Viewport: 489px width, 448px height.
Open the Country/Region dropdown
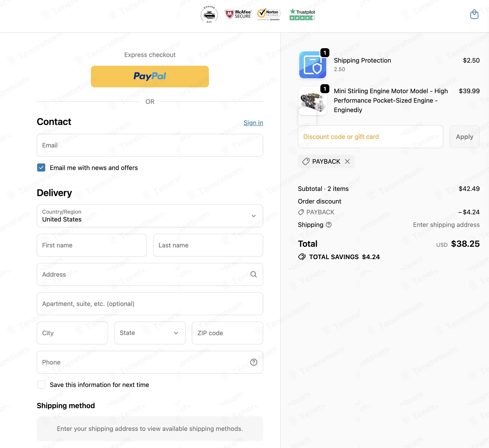[150, 216]
